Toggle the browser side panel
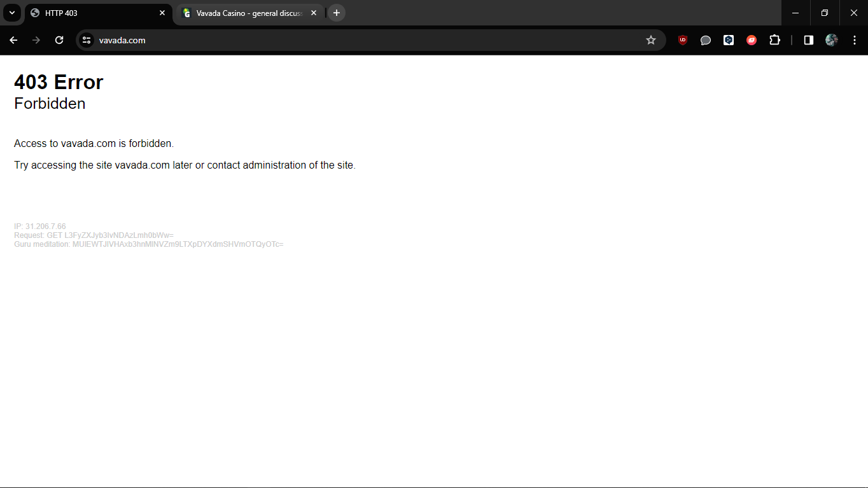Viewport: 868px width, 488px height. pyautogui.click(x=808, y=40)
